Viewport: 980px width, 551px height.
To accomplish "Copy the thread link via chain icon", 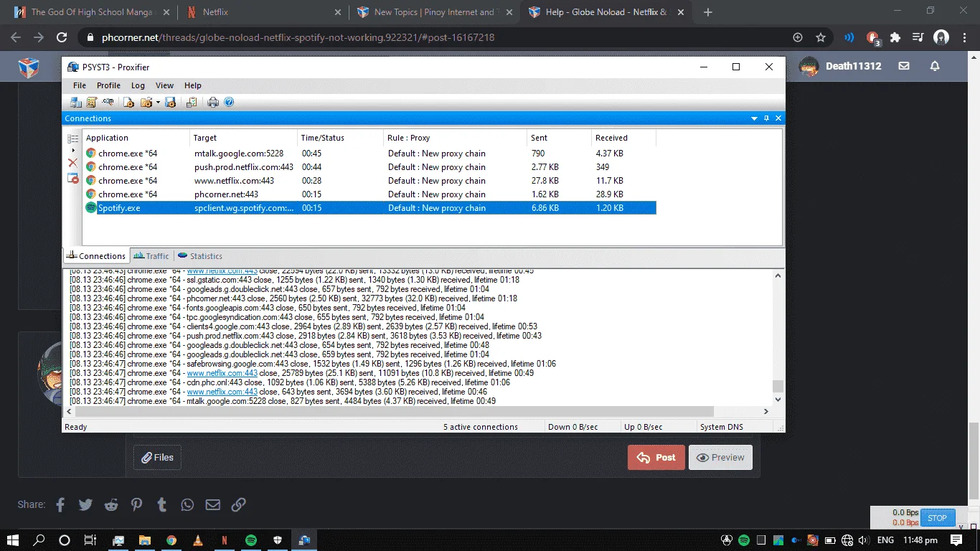I will (238, 505).
